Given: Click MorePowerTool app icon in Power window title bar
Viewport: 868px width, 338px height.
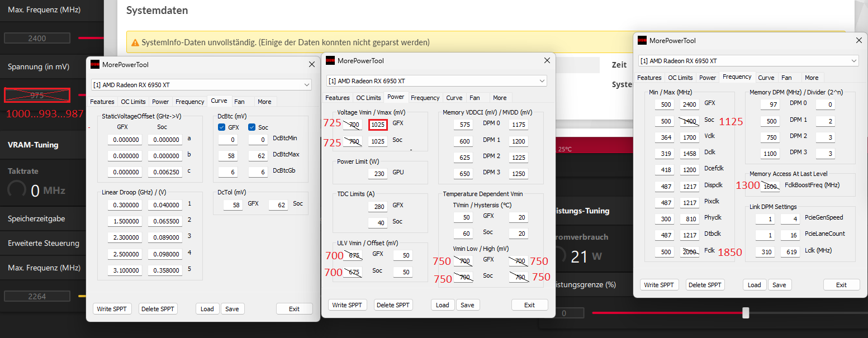Looking at the screenshot, I should (330, 60).
